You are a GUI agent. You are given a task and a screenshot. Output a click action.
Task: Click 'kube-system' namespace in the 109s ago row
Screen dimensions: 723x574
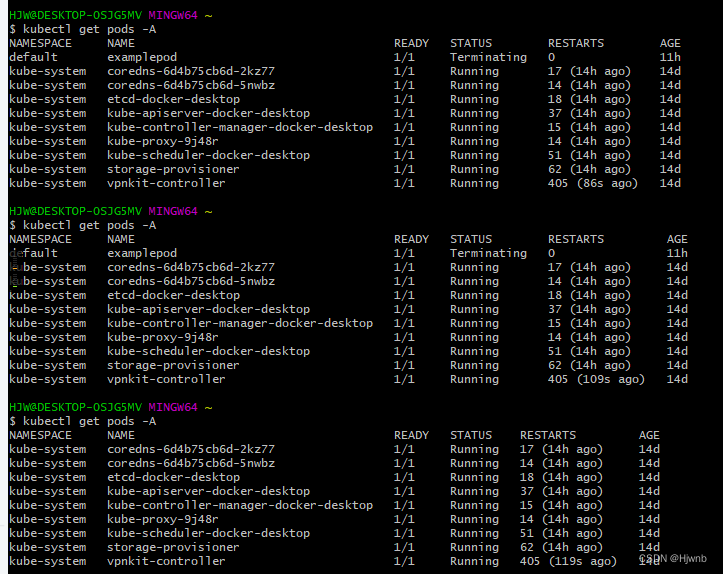[x=47, y=379]
